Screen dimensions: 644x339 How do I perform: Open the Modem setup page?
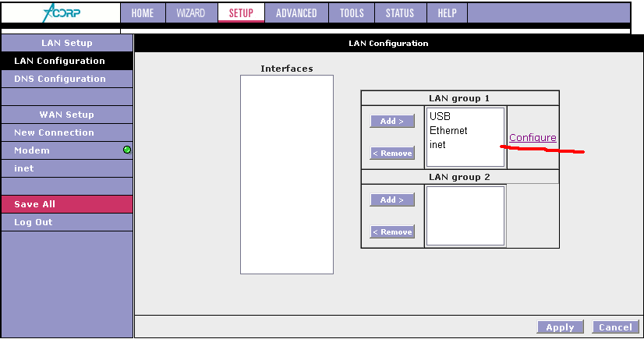[x=67, y=150]
